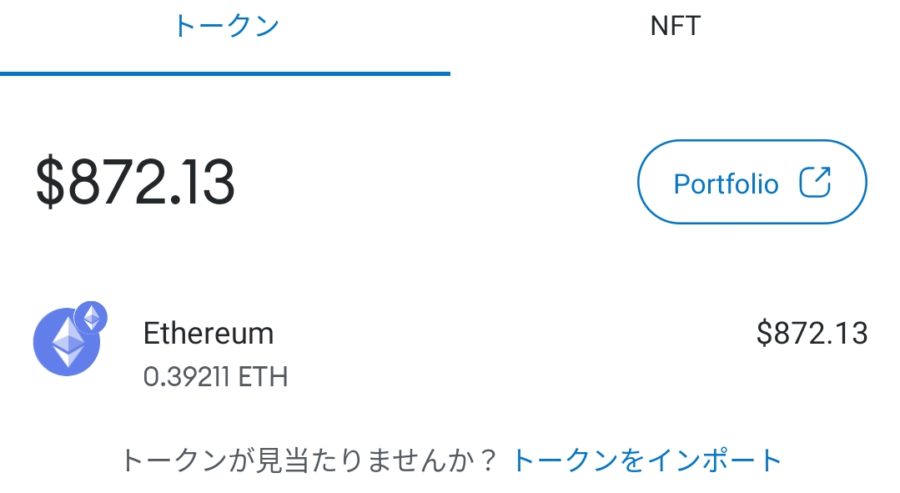This screenshot has width=900, height=493.
Task: Click the small Ethereum network badge
Action: click(92, 317)
